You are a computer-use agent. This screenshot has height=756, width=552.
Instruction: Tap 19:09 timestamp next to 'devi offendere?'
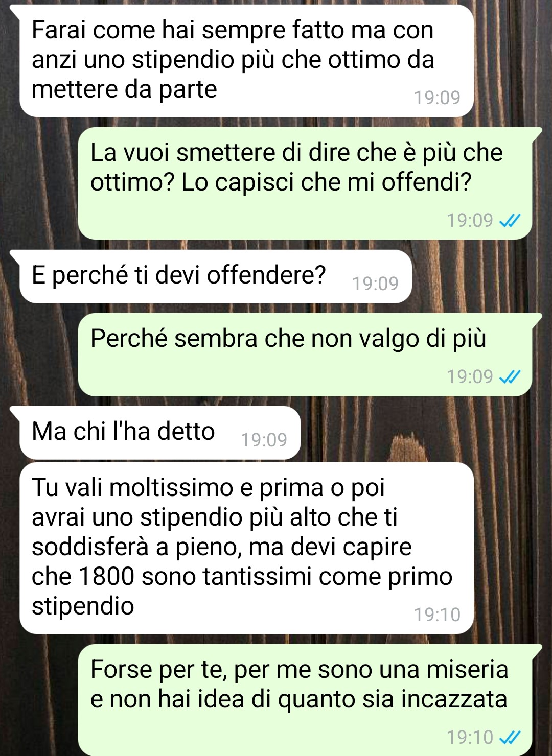click(x=375, y=283)
